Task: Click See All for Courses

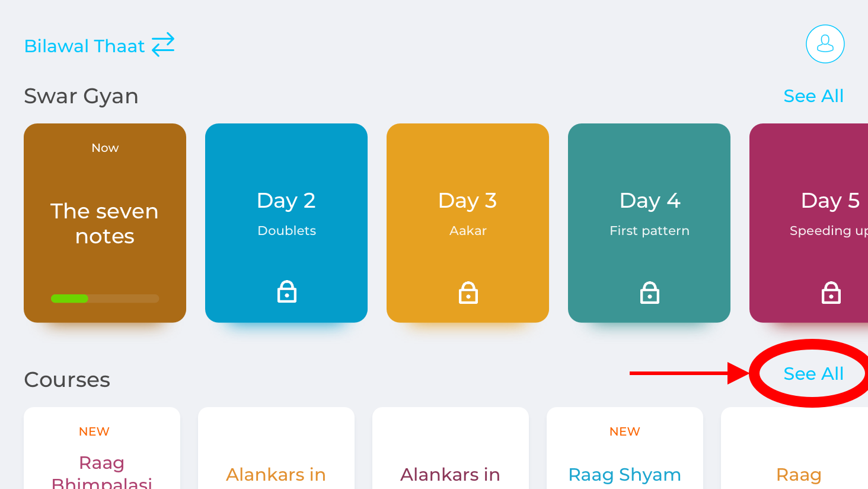Action: click(x=813, y=373)
